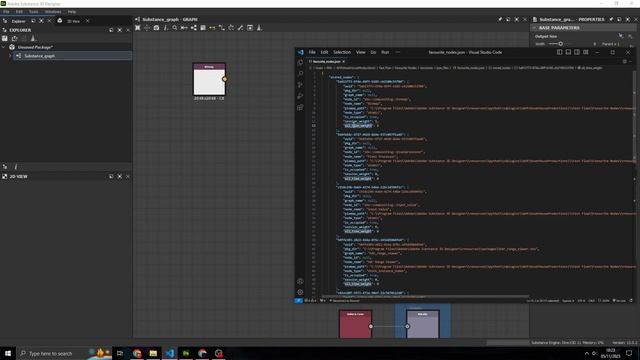This screenshot has width=640, height=360.
Task: Open VS Code Selection menu
Action: point(342,52)
